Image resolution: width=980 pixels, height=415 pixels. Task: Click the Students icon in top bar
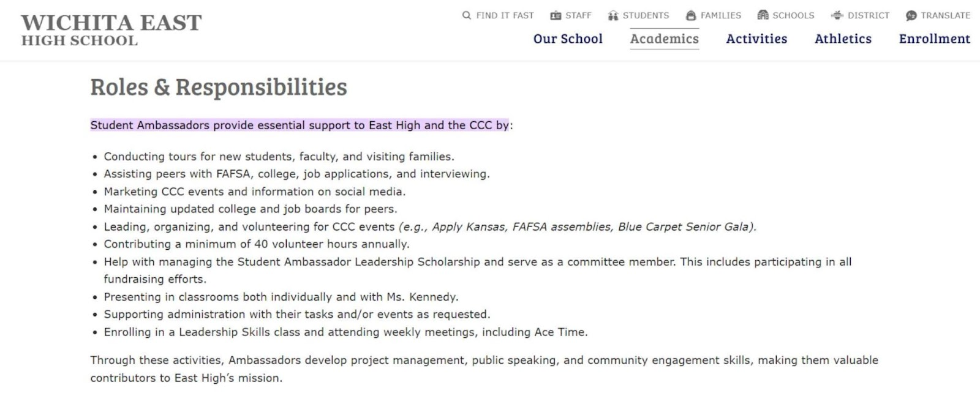click(x=613, y=15)
